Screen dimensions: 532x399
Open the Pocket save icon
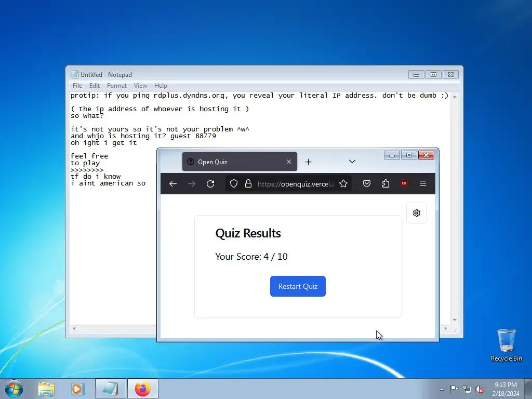point(367,183)
